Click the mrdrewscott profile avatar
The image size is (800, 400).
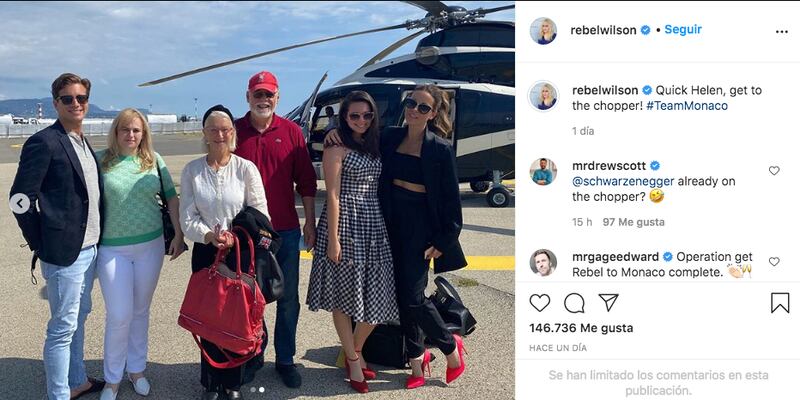[543, 171]
